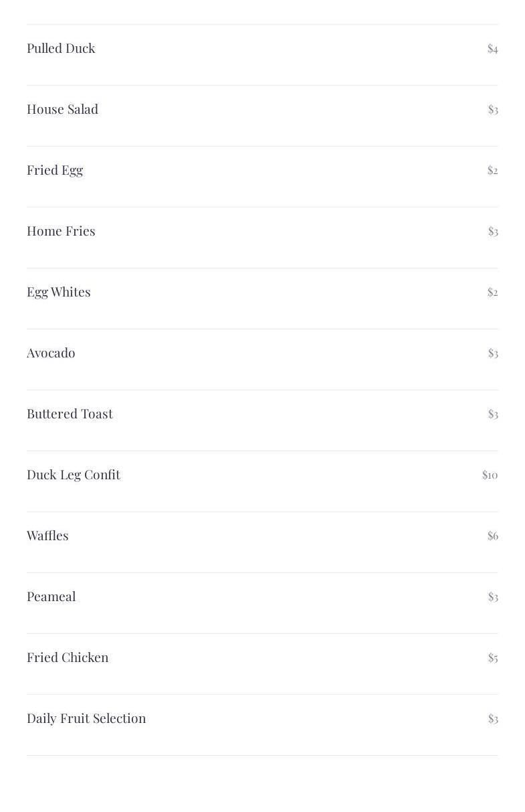525x812 pixels.
Task: Choose Fried Egg from the sides list
Action: 55,170
